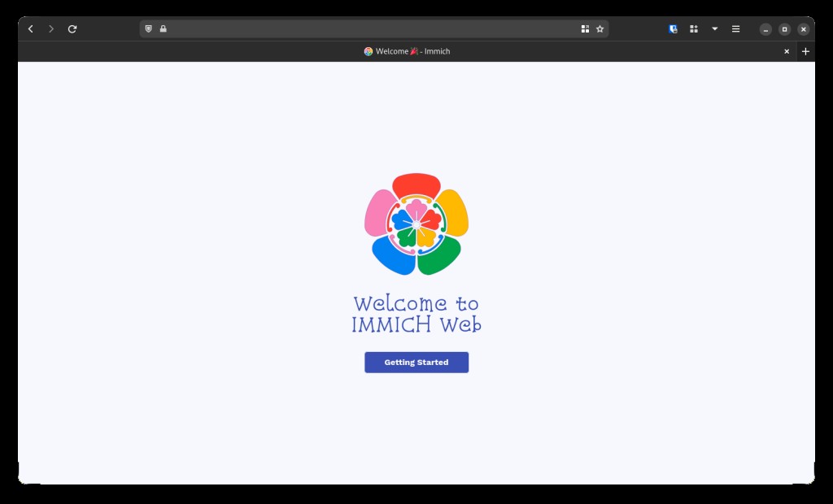Click the Welcome to IMMICH Web heading

[x=416, y=314]
